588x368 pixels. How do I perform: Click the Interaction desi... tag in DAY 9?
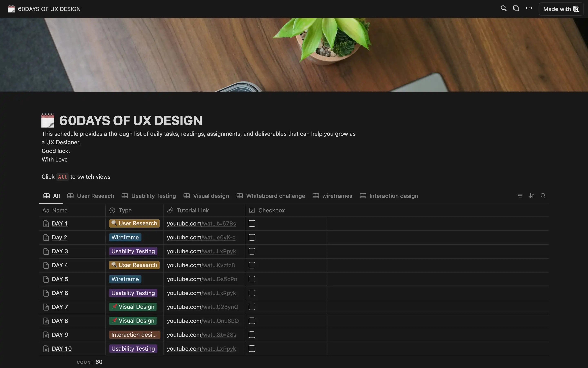point(135,334)
